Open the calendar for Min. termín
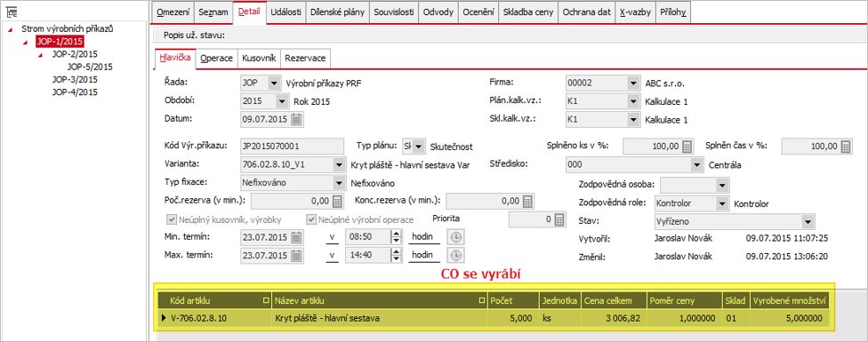 tap(297, 237)
